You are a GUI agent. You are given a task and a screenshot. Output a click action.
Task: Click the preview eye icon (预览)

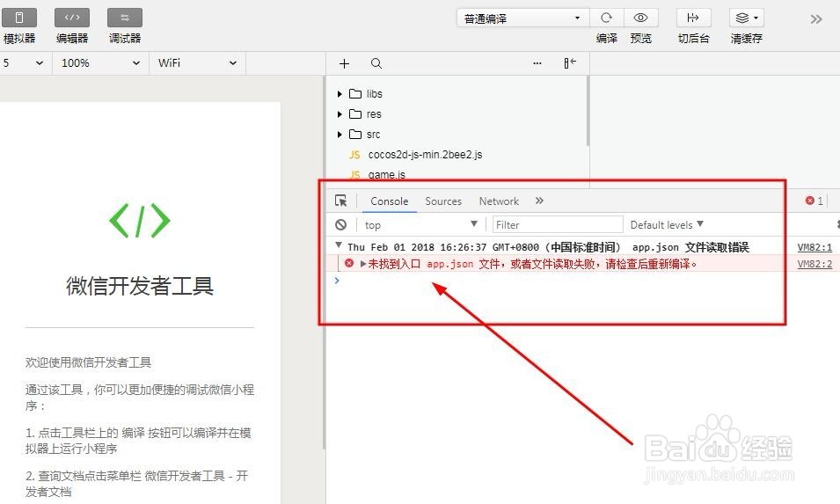coord(640,18)
